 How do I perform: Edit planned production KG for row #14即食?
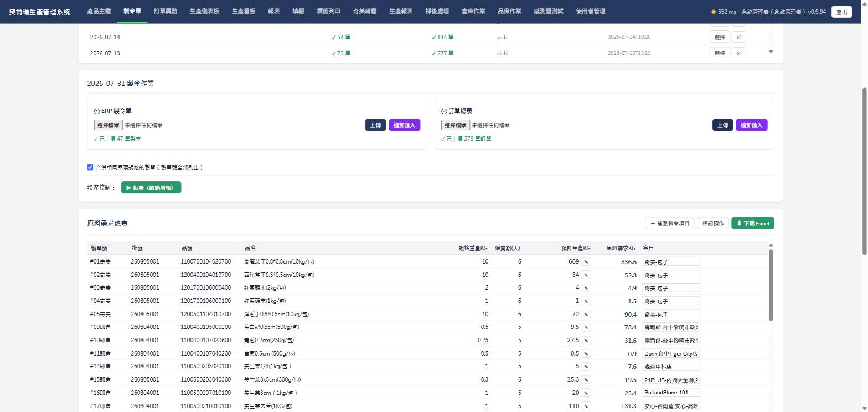[586, 366]
